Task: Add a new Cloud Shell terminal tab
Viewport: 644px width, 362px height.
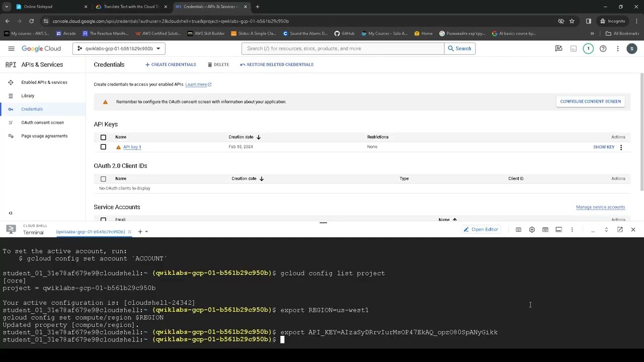Action: [140, 232]
